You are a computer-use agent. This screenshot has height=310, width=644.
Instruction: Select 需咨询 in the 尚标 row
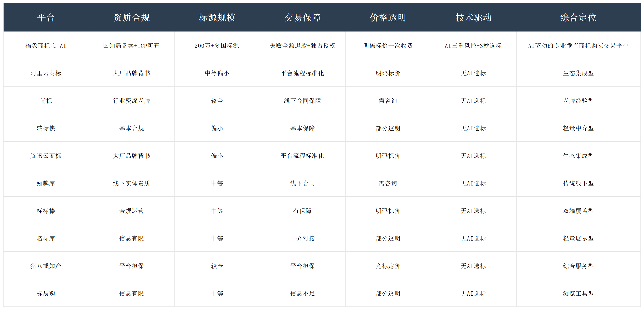click(388, 101)
